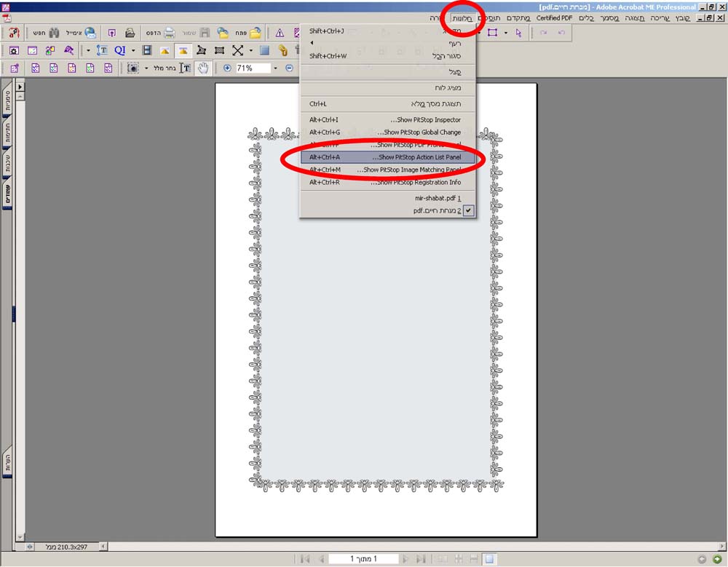The image size is (728, 567).
Task: Choose Show PitStop Action List Panel
Action: pyautogui.click(x=388, y=157)
